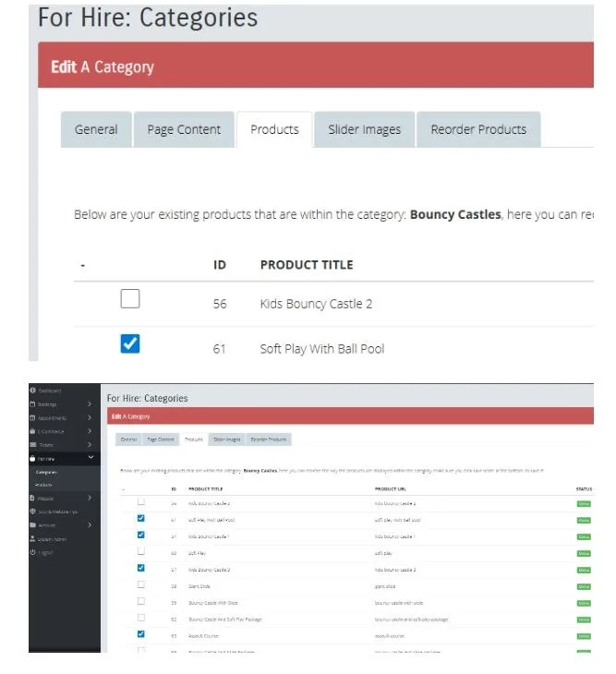
Task: Expand the Bookings menu chevron
Action: click(90, 403)
